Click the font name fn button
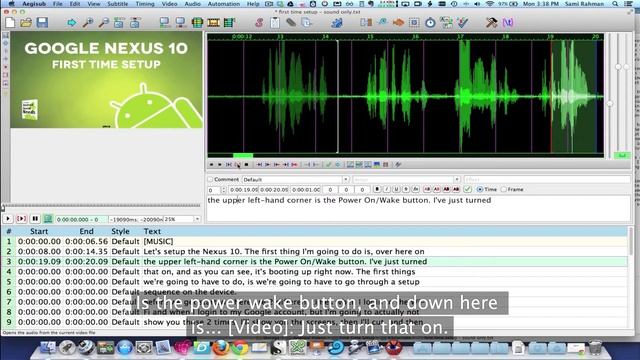 (416, 189)
